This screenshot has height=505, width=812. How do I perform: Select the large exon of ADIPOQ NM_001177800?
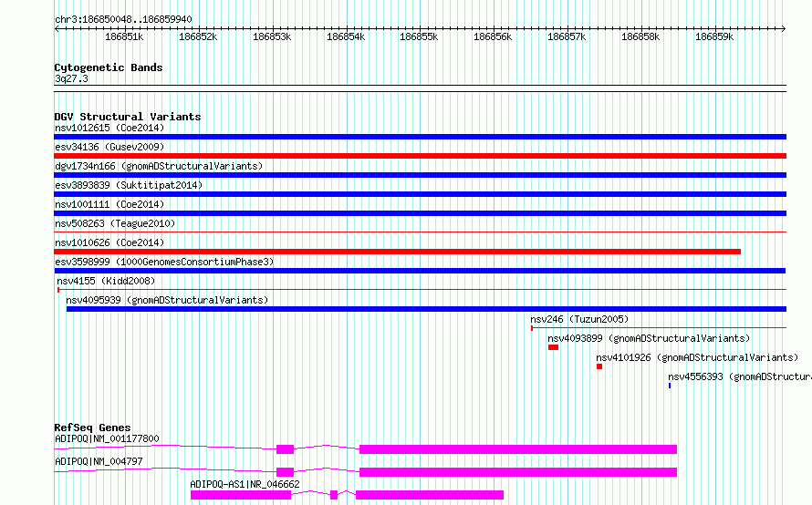coord(518,449)
